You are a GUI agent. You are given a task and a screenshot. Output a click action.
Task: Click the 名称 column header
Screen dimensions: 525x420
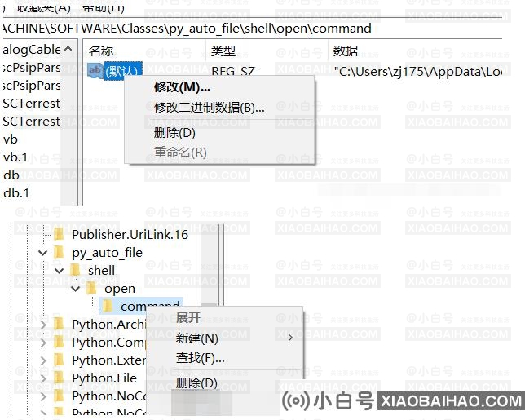tap(144, 51)
